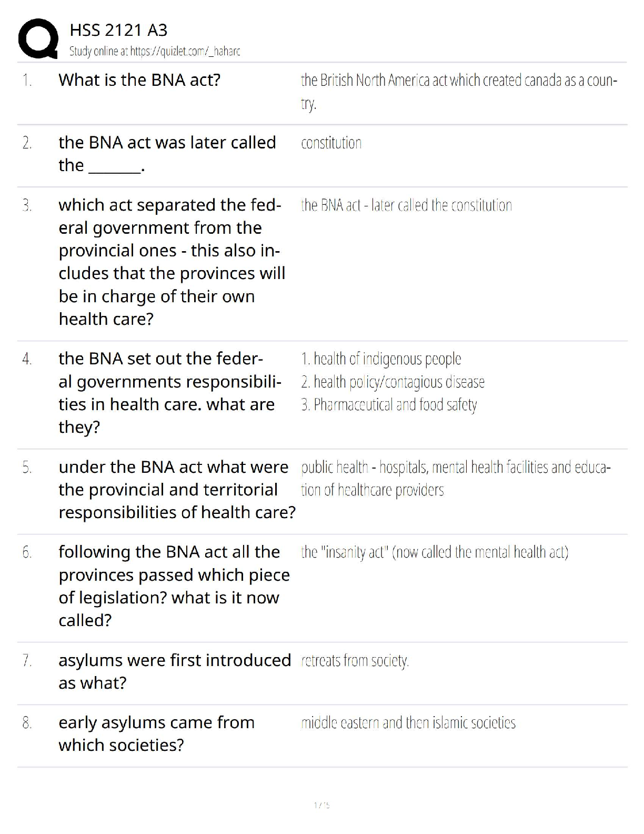Select 'Pharmaceutical and food safety' answer line
The width and height of the screenshot is (644, 834).
(389, 404)
